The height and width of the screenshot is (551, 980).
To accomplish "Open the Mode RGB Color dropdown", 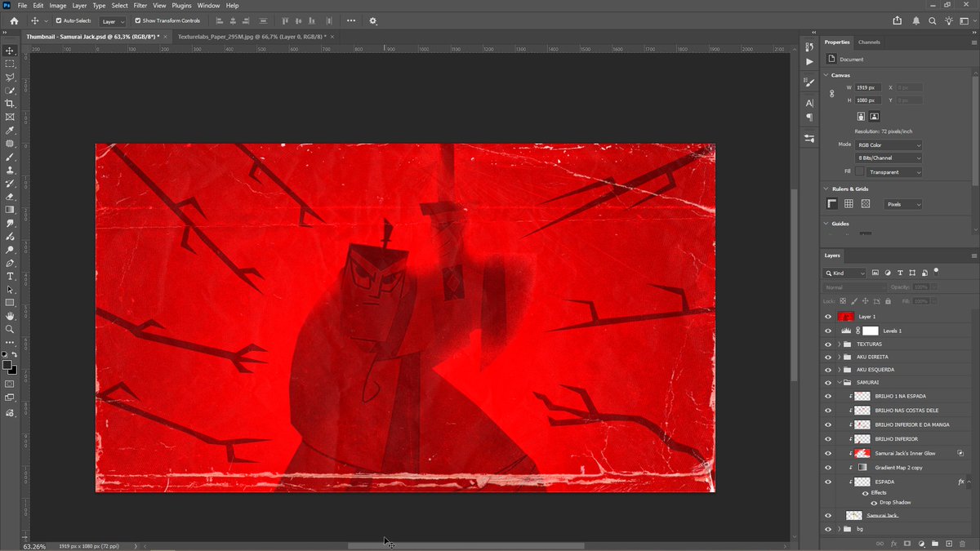I will point(889,144).
